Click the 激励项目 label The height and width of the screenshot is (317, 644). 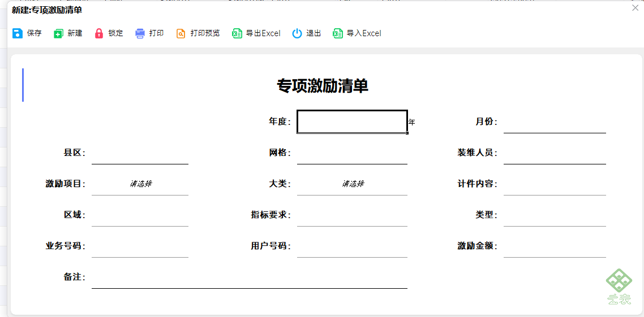[x=65, y=184]
